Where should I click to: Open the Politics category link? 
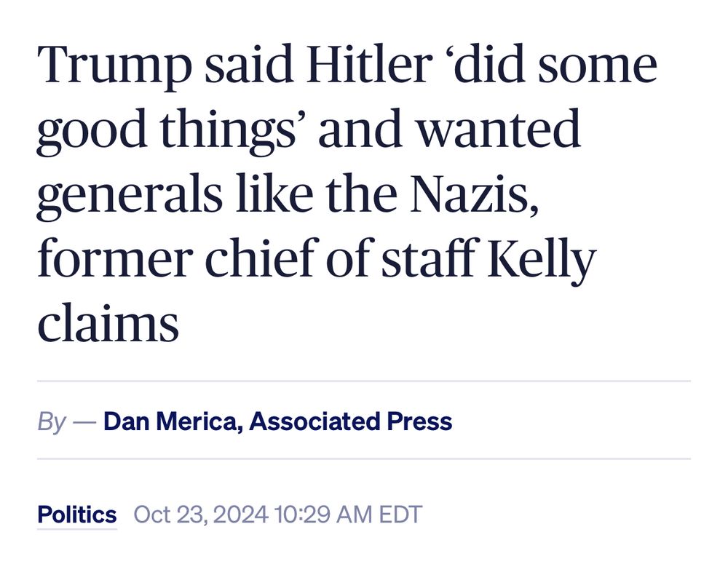[76, 515]
